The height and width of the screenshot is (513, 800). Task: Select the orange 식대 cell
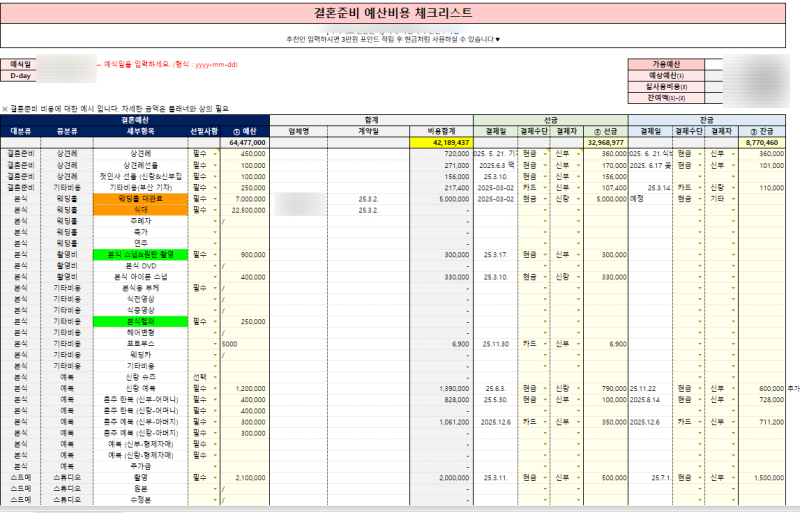(x=140, y=210)
